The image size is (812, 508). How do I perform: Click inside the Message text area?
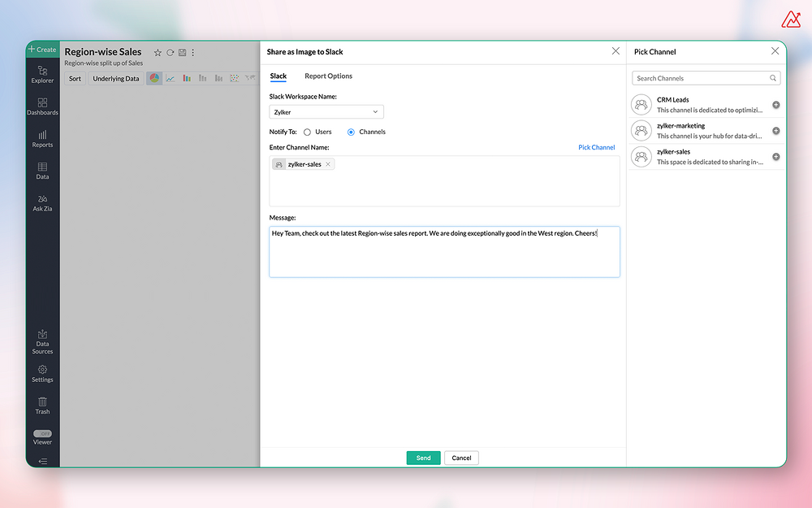[x=444, y=252]
